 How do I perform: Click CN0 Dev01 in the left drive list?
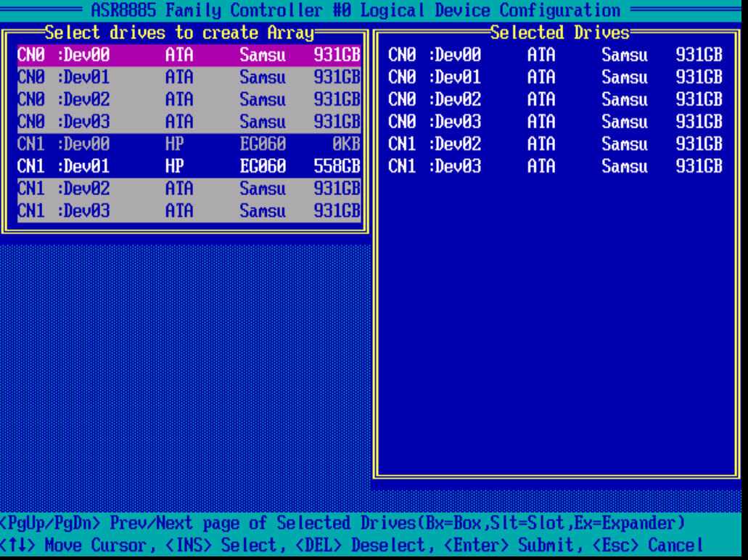pos(189,74)
